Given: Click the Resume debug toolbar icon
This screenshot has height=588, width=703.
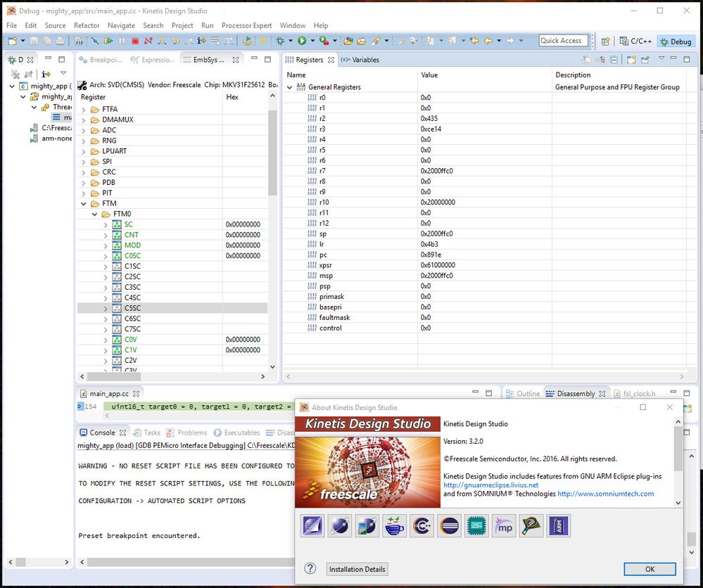Looking at the screenshot, I should coord(108,41).
